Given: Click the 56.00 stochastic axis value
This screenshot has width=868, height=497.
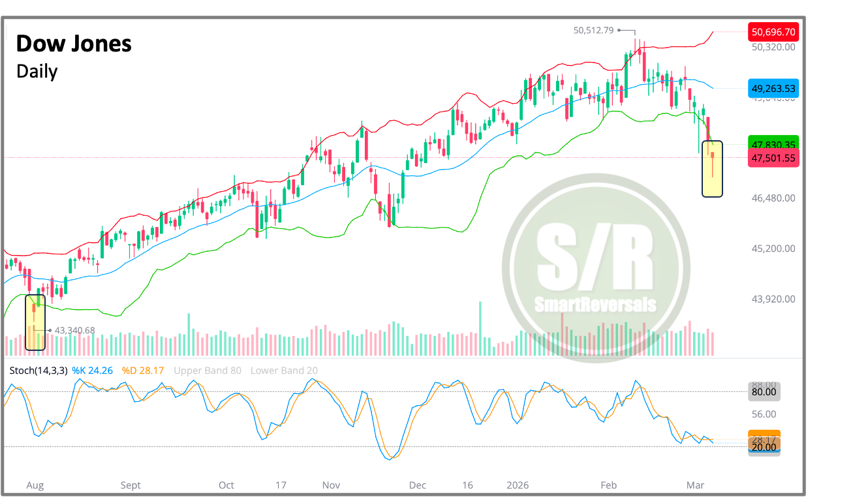Looking at the screenshot, I should pyautogui.click(x=764, y=414).
